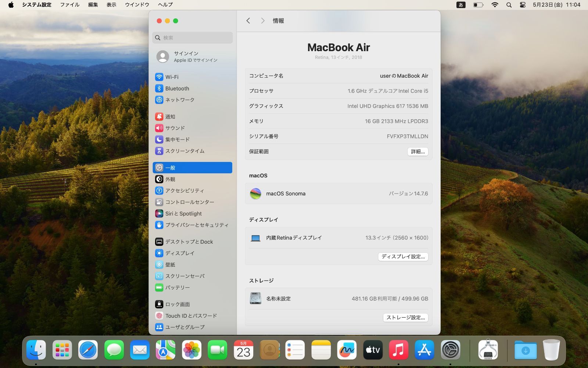Open 通知 settings pane
The height and width of the screenshot is (368, 588).
point(192,117)
